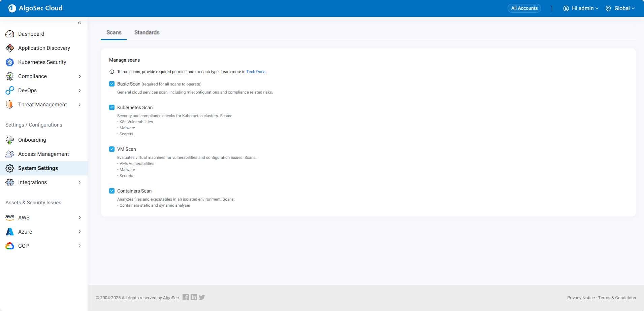Viewport: 644px width, 311px height.
Task: Collapse the sidebar with double-chevron icon
Action: coord(79,23)
